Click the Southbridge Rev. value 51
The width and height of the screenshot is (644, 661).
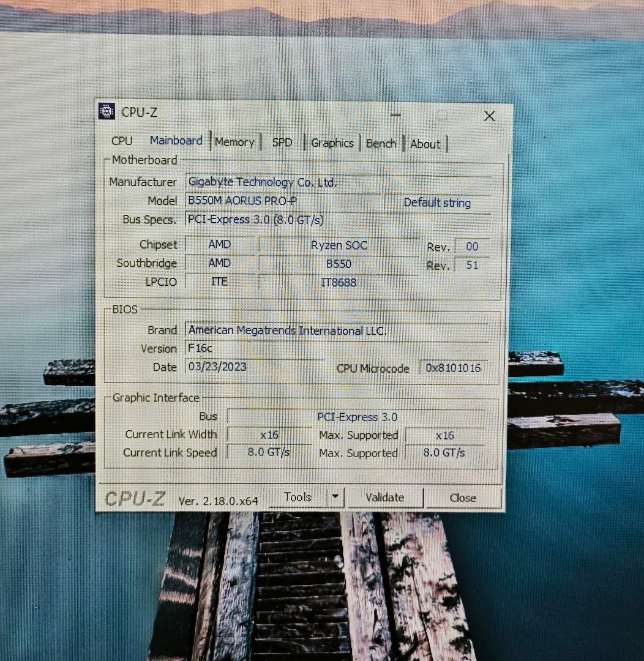pos(472,265)
